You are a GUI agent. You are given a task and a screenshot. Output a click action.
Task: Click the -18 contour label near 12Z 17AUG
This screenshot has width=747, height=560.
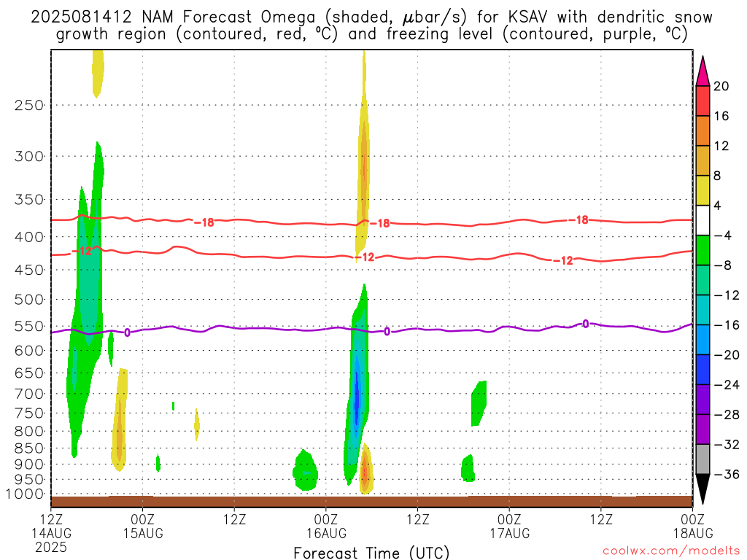click(x=578, y=220)
